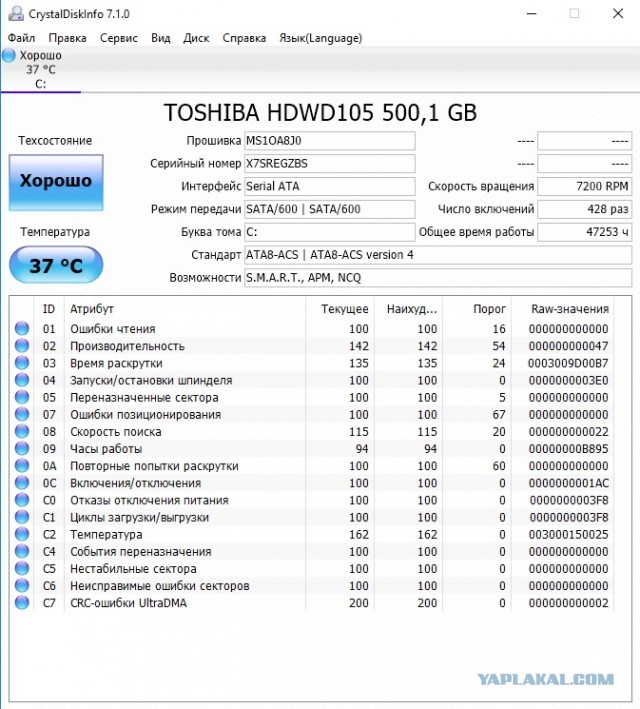Click status orb for CRC-ошибки UltraDMA row
The width and height of the screenshot is (640, 709).
pos(22,603)
